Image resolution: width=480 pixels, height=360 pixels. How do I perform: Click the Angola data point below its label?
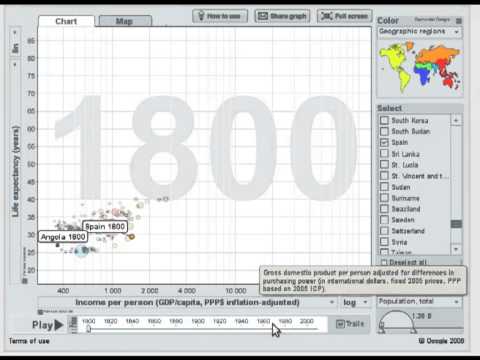58,245
